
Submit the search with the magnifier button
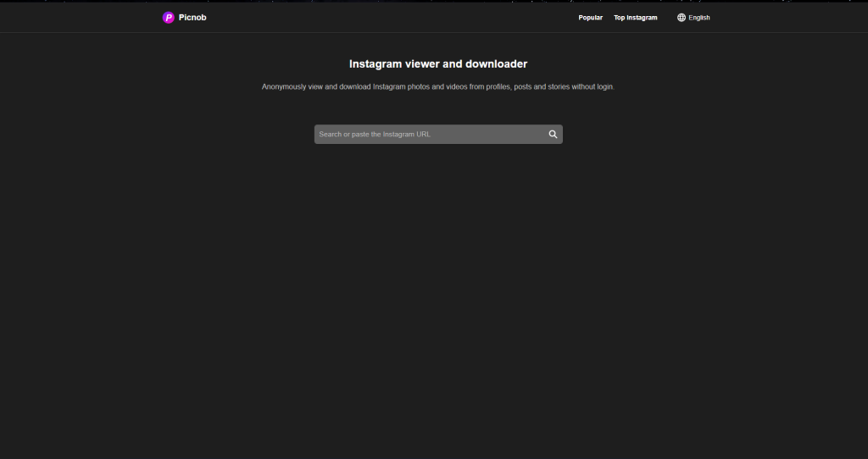[553, 135]
